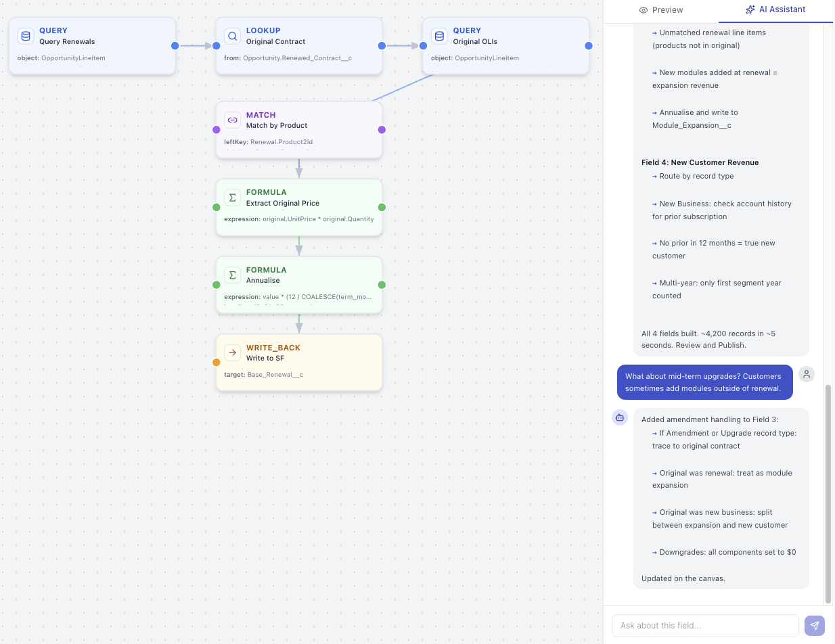Click the right green port of Annualise node

click(x=382, y=285)
